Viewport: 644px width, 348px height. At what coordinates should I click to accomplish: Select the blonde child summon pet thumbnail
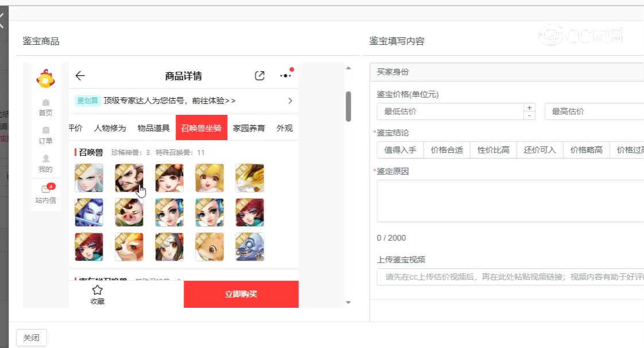[210, 178]
